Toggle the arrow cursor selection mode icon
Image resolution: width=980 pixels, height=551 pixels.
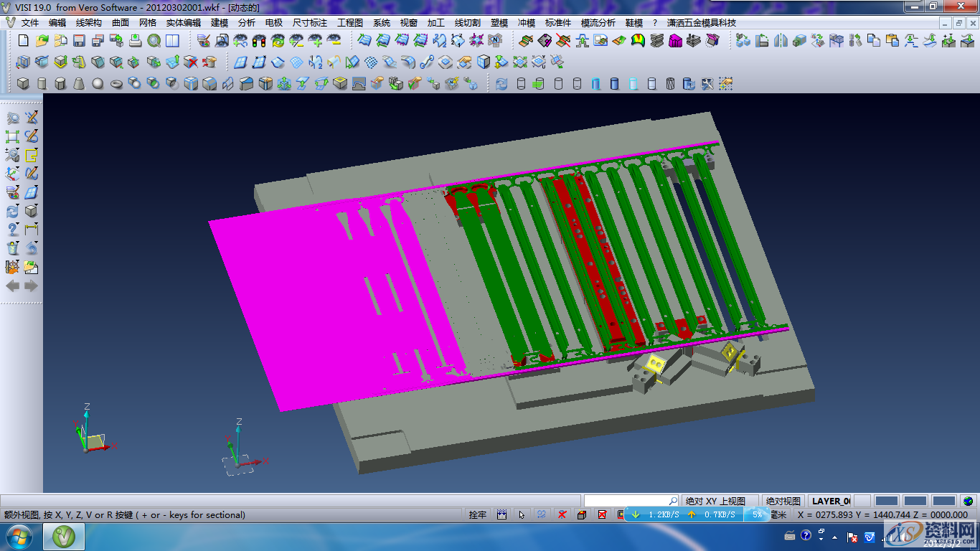pos(522,514)
